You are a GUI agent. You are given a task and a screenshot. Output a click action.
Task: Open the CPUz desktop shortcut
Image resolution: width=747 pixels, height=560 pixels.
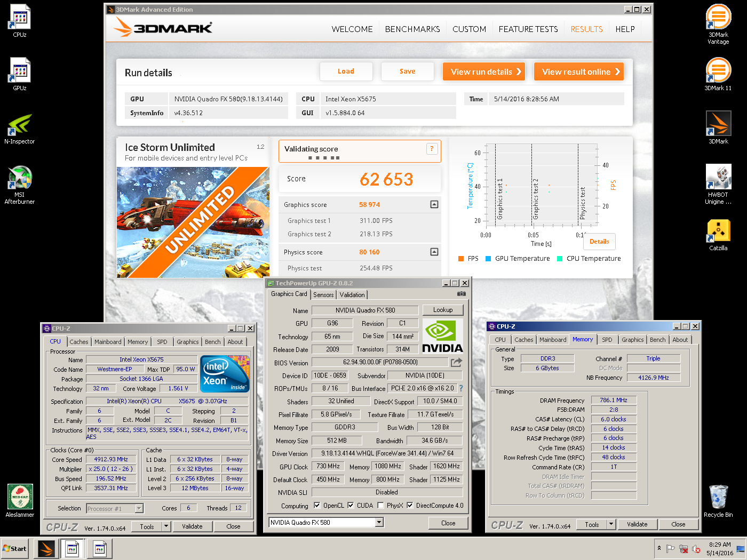tap(20, 21)
